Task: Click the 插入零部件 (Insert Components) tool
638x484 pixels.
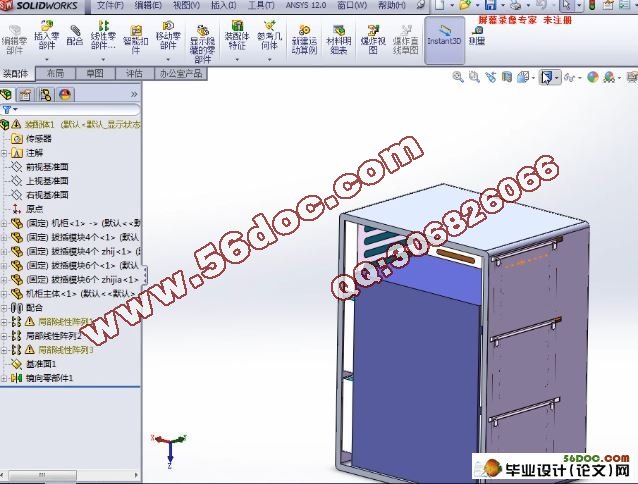Action: click(x=46, y=36)
